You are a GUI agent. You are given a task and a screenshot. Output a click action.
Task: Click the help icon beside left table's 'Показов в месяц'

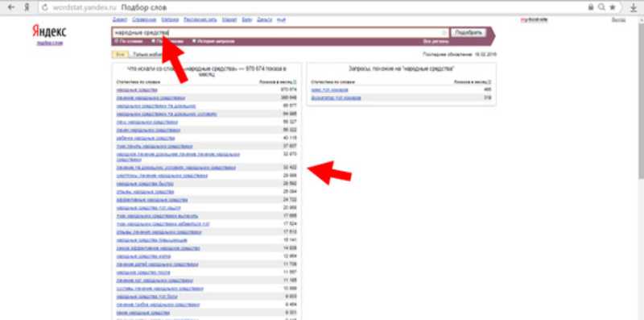pyautogui.click(x=295, y=82)
